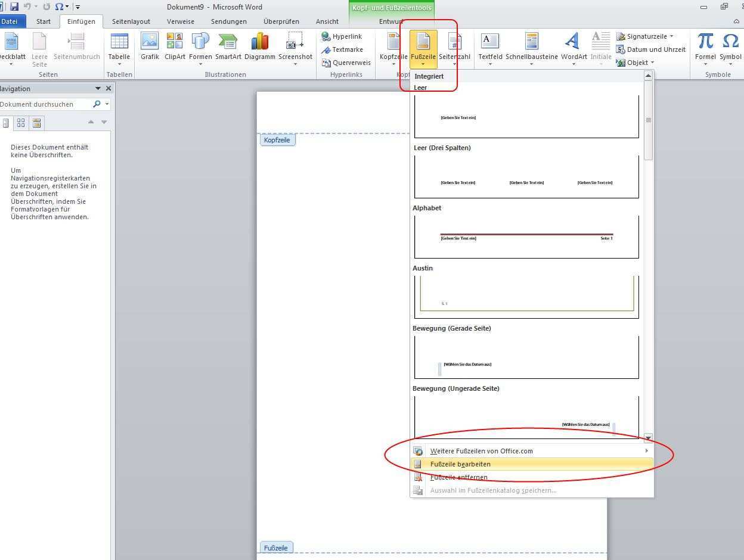Click Datum und Uhrzeit button

click(x=650, y=49)
